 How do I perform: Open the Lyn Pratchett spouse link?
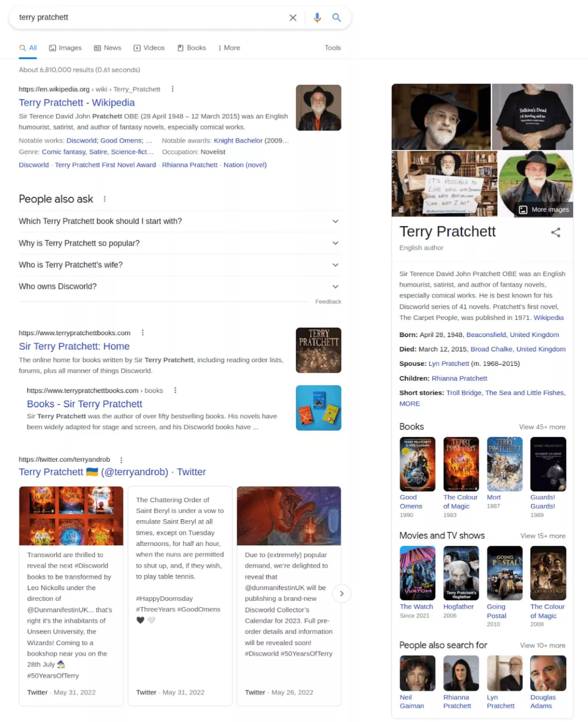(449, 364)
